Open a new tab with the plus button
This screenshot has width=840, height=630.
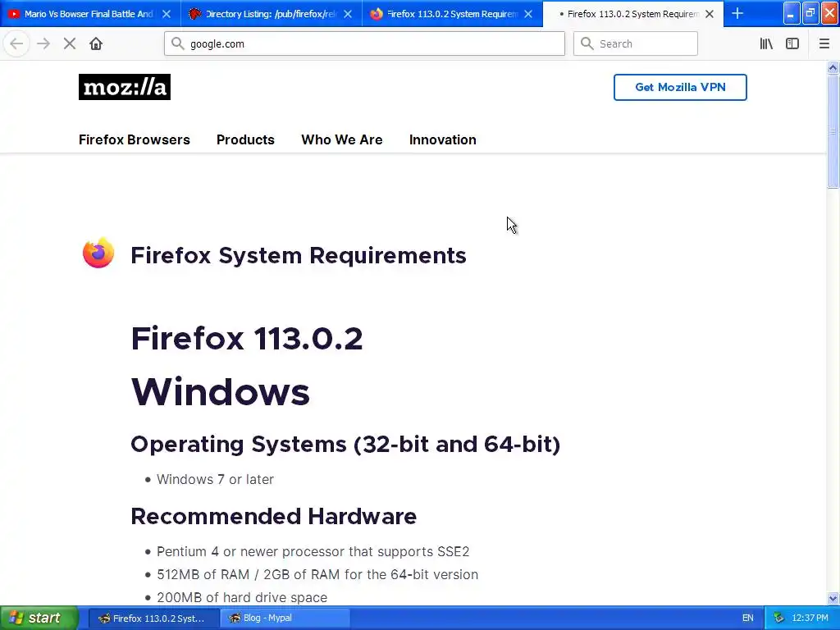[x=737, y=13]
